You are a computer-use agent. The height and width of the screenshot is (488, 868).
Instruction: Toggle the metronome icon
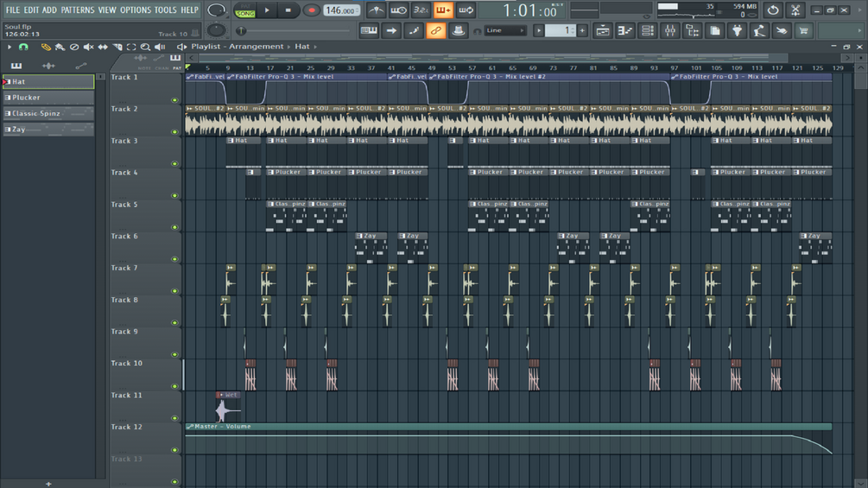[x=376, y=10]
